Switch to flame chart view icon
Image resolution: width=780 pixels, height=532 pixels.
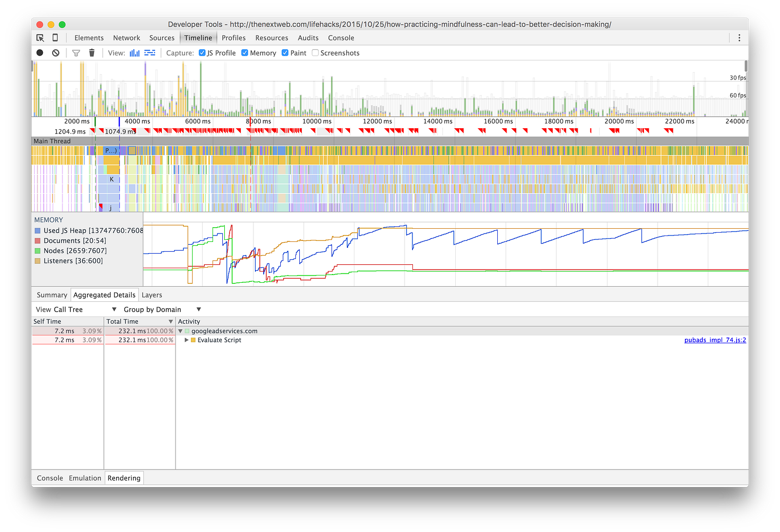tap(150, 53)
